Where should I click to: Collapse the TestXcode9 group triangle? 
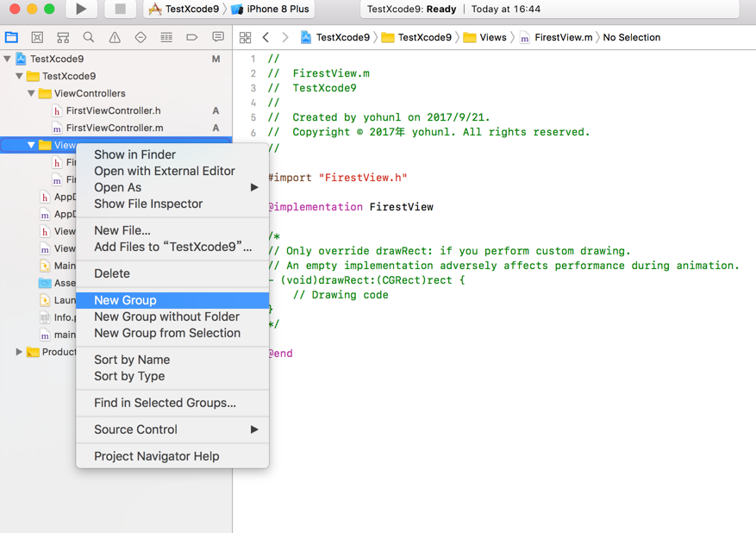coord(19,76)
